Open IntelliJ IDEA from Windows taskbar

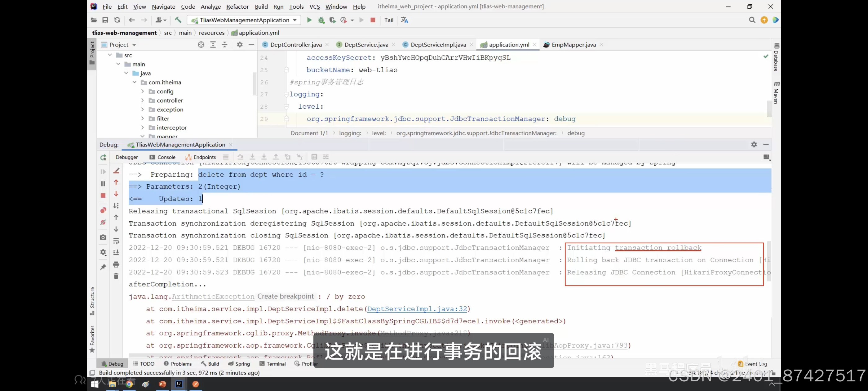(179, 384)
